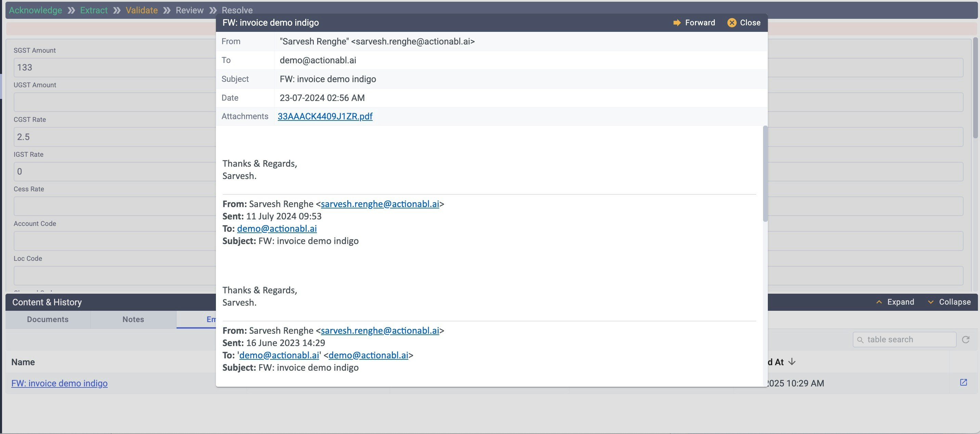Switch to the Documents tab
Image resolution: width=980 pixels, height=434 pixels.
tap(47, 319)
